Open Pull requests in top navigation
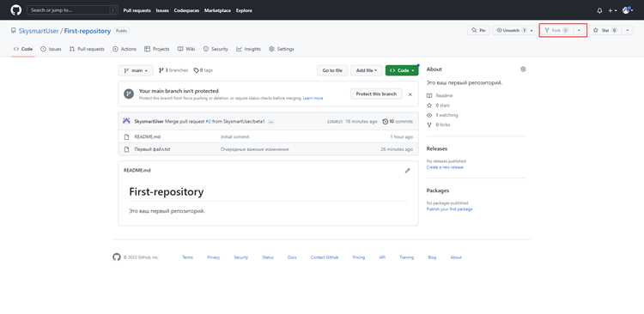The image size is (644, 314). pos(137,10)
